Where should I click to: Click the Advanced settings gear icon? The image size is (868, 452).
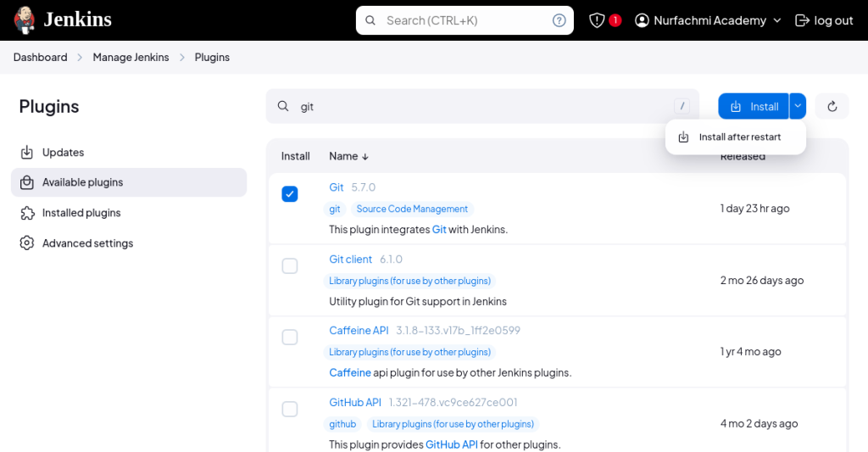tap(26, 243)
